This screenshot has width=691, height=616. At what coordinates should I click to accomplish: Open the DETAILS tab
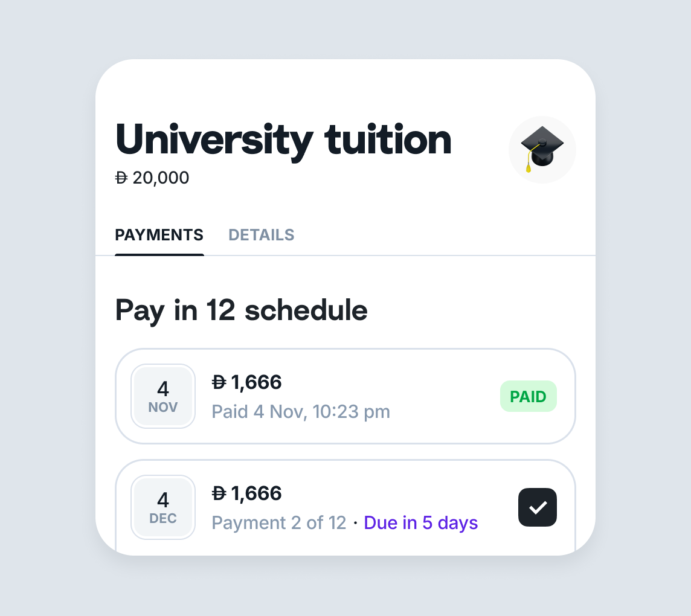click(x=261, y=235)
